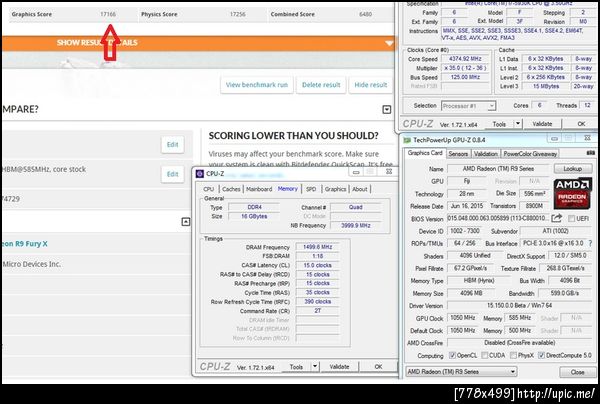
Task: Click the View benchmark run button
Action: [257, 85]
